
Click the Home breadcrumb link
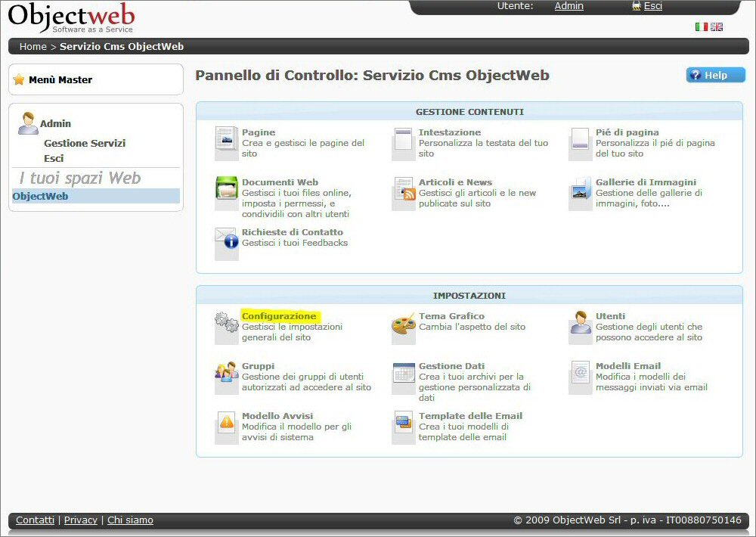(x=33, y=46)
